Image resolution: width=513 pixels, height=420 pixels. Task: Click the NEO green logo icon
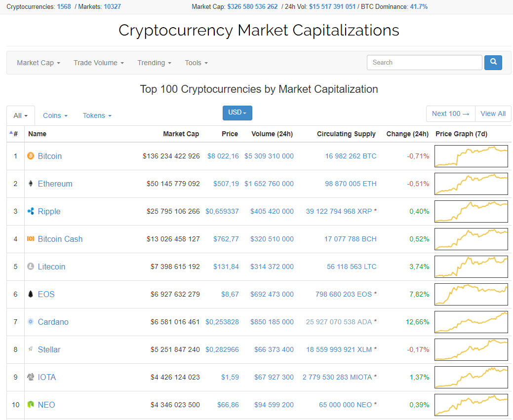click(30, 405)
